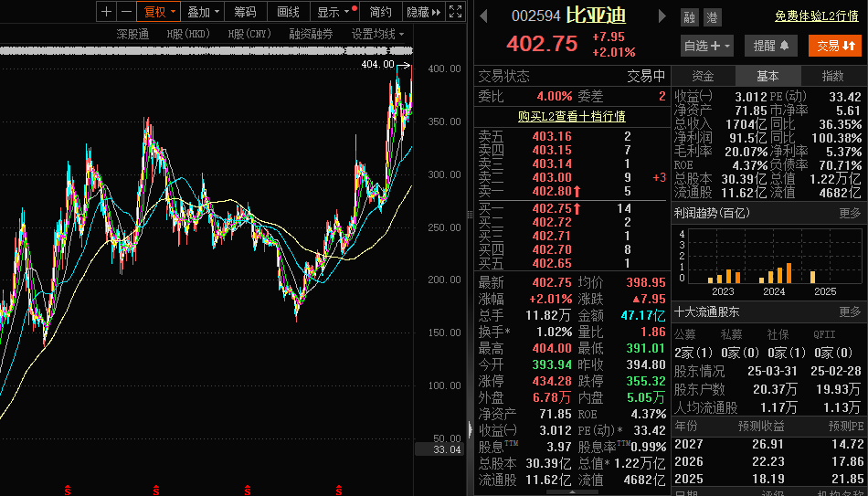Go to next stock arrow
This screenshot has height=496, width=868.
click(x=662, y=16)
